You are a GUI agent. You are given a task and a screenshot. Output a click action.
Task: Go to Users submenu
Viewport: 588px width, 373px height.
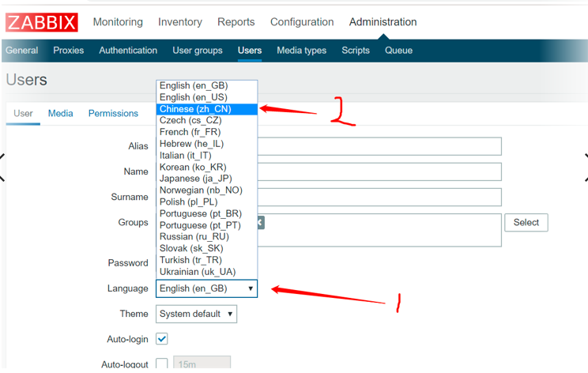[x=250, y=51]
